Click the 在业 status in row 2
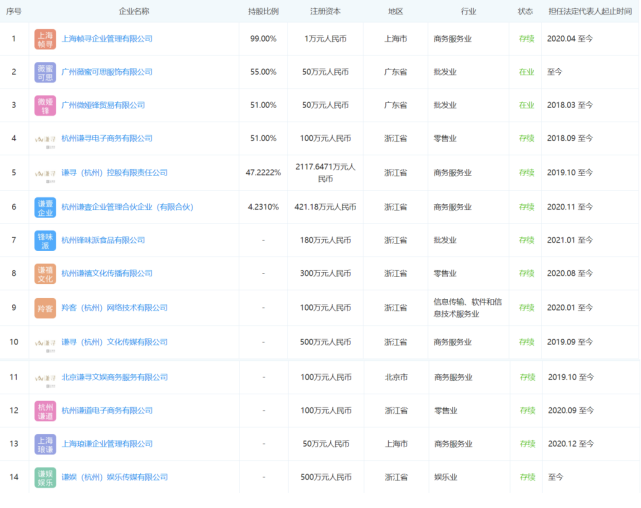The height and width of the screenshot is (508, 641). click(527, 72)
